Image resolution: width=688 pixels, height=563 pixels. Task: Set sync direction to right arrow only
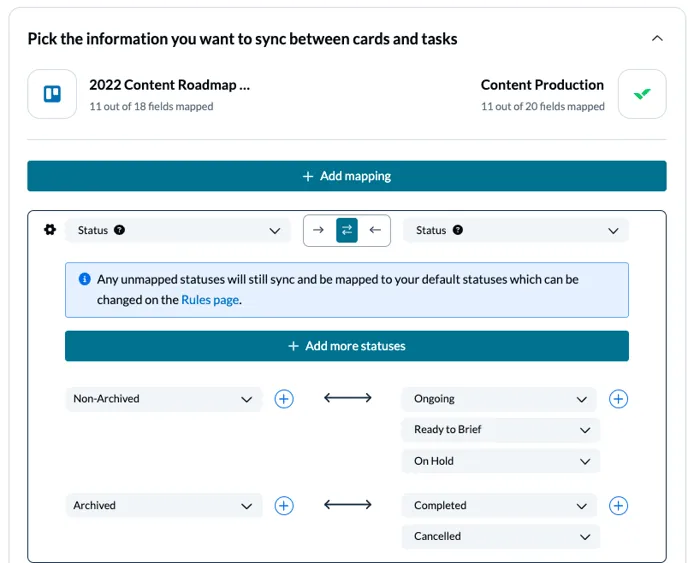click(x=319, y=230)
